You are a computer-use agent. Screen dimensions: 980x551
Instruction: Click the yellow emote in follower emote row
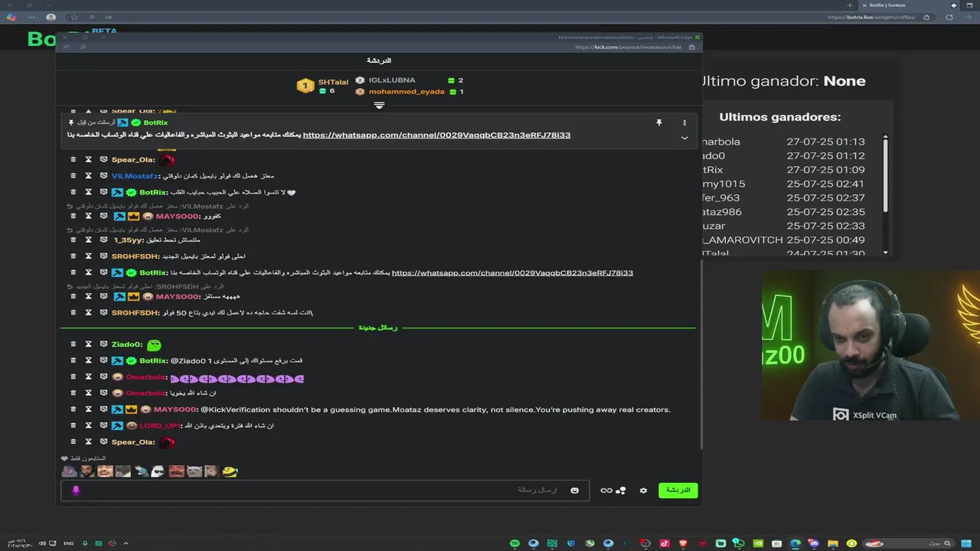(x=230, y=471)
